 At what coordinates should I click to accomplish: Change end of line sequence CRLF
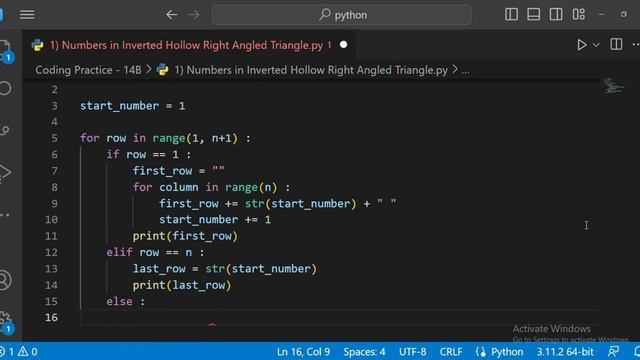(451, 352)
